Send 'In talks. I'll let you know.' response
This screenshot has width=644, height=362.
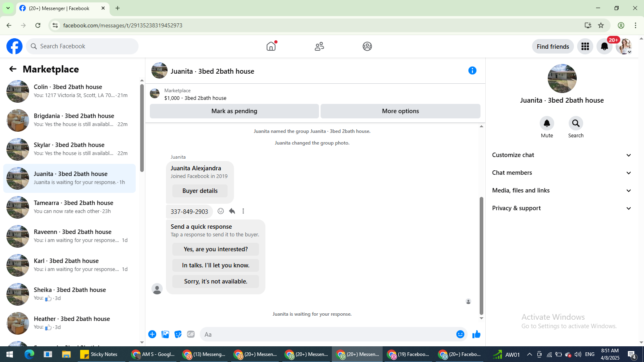pyautogui.click(x=215, y=265)
